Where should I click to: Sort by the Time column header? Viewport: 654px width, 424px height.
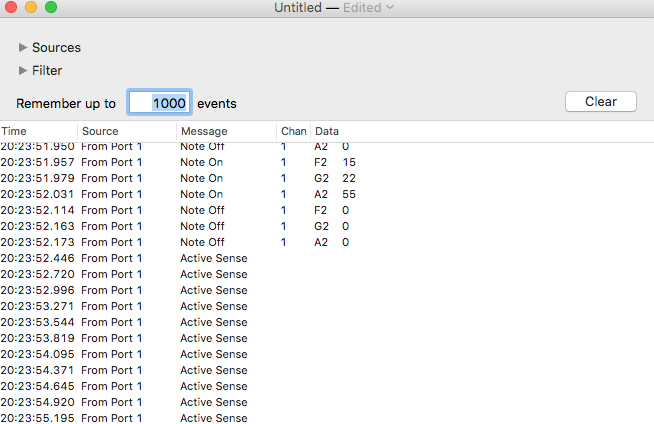tap(39, 131)
